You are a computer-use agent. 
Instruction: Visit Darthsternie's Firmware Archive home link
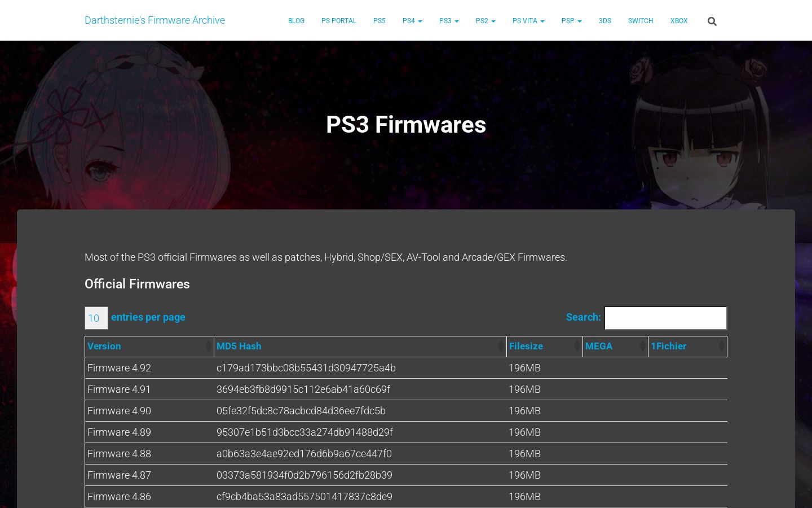coord(155,20)
